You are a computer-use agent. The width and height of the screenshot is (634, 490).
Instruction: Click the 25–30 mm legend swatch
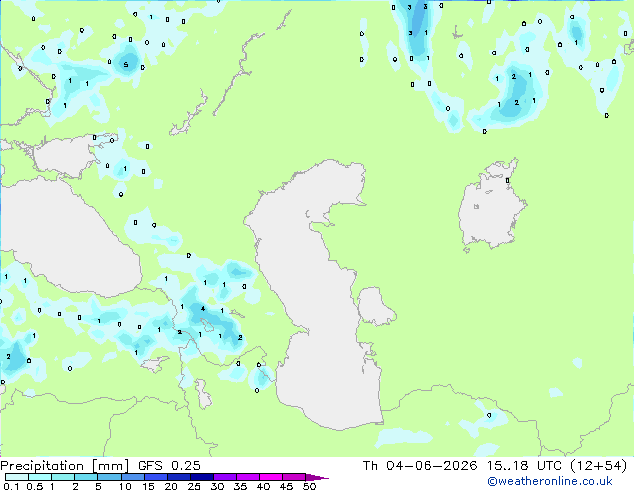(x=201, y=477)
